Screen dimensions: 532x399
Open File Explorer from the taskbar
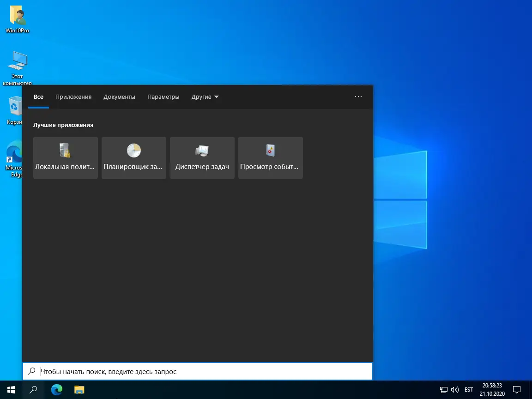coord(79,389)
